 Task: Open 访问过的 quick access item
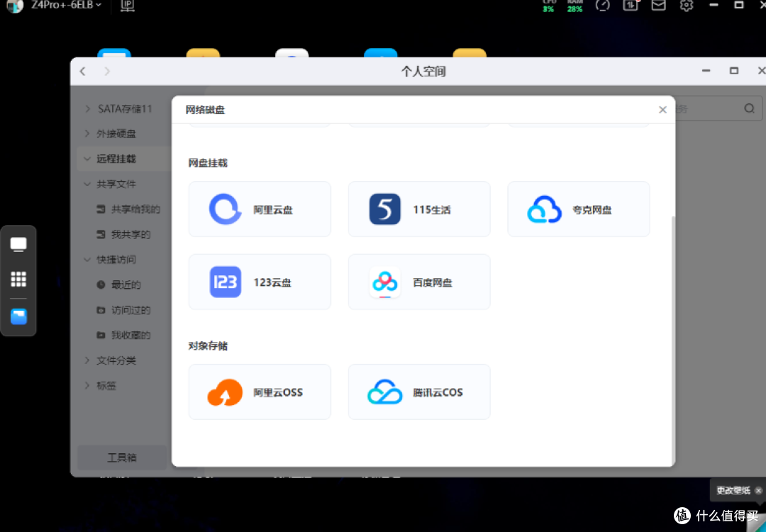(123, 310)
